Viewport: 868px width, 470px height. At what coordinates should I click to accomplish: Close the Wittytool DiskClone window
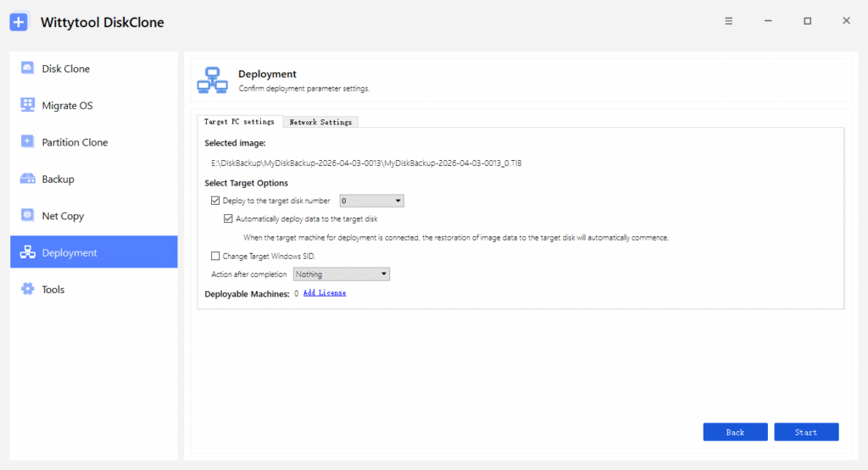(846, 21)
